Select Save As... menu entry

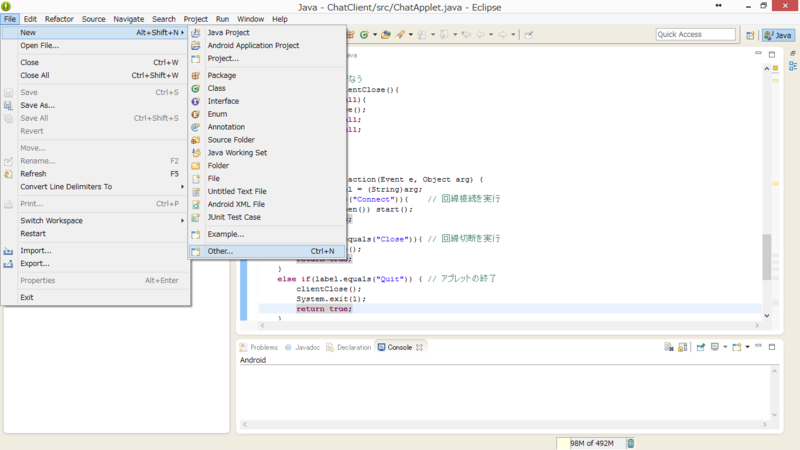(x=96, y=105)
